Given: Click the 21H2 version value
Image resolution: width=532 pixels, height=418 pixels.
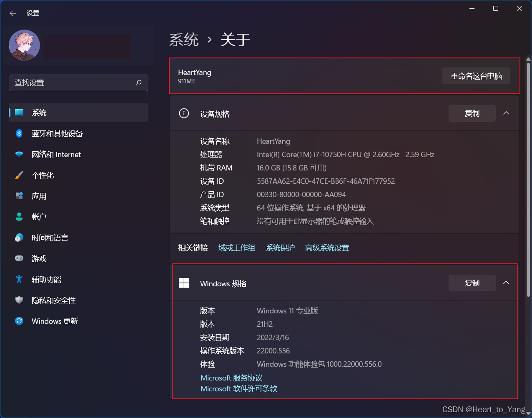Looking at the screenshot, I should click(265, 324).
